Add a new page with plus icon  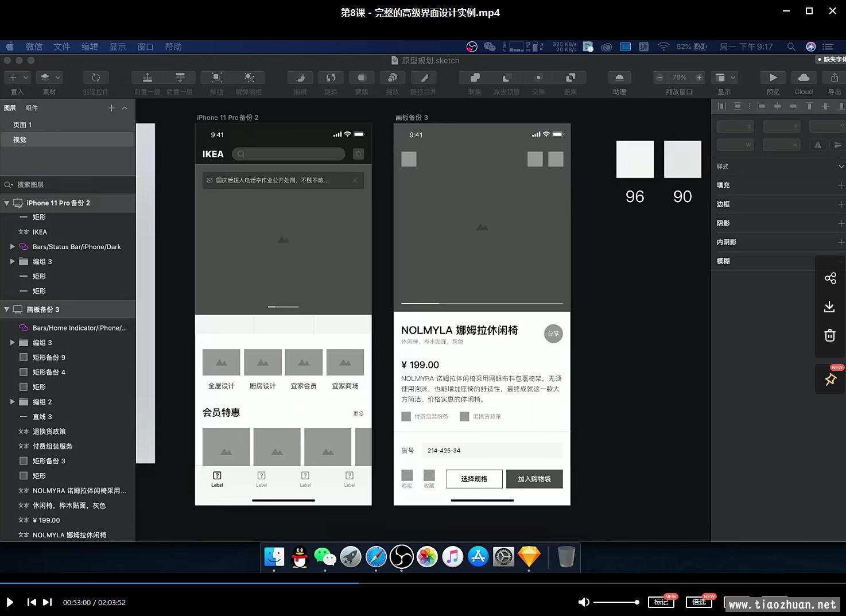pyautogui.click(x=111, y=108)
